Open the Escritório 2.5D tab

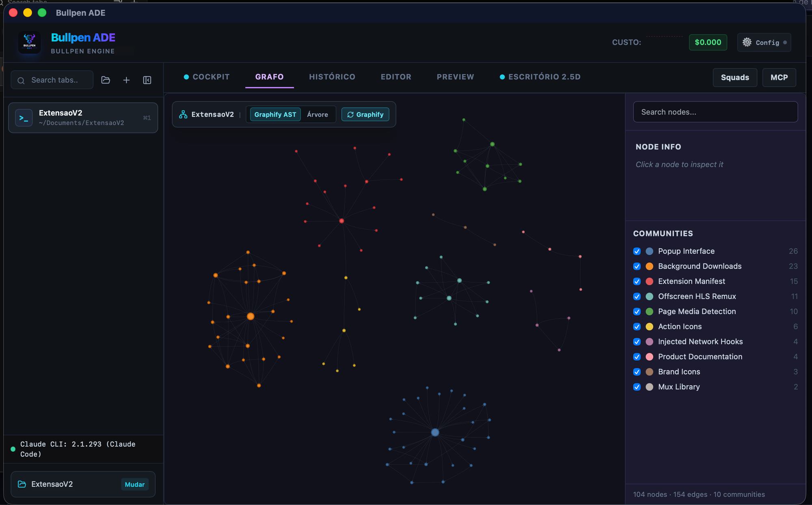pyautogui.click(x=540, y=77)
